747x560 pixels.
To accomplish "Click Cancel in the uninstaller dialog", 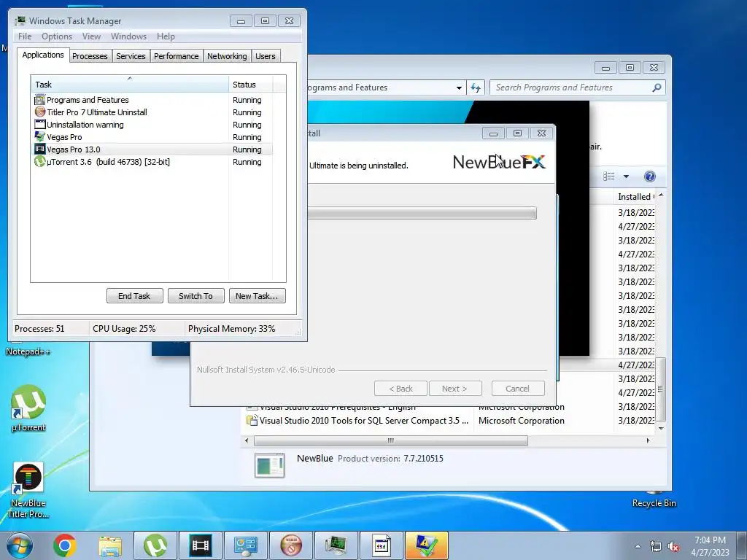I will pos(517,389).
